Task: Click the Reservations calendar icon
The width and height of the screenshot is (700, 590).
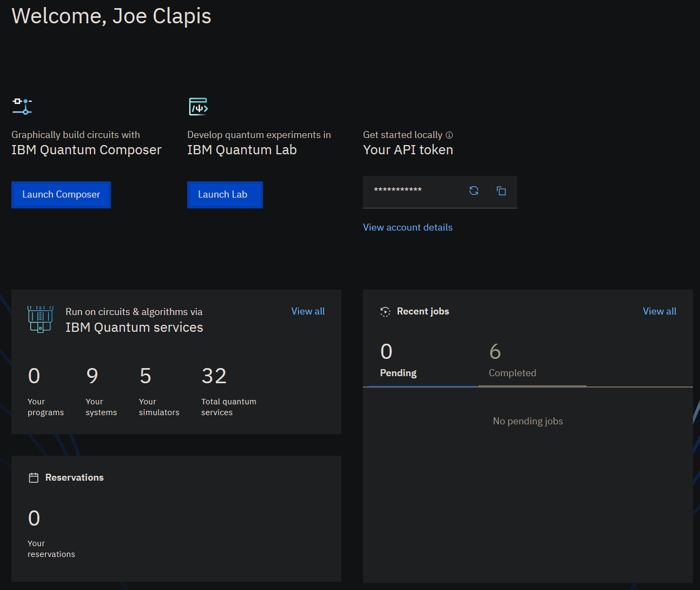Action: (34, 478)
